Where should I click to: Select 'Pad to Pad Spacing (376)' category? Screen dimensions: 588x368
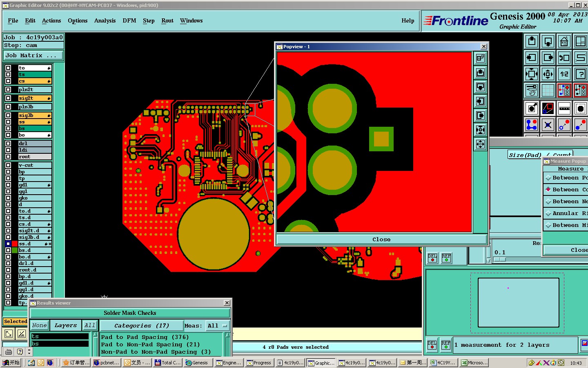click(145, 337)
